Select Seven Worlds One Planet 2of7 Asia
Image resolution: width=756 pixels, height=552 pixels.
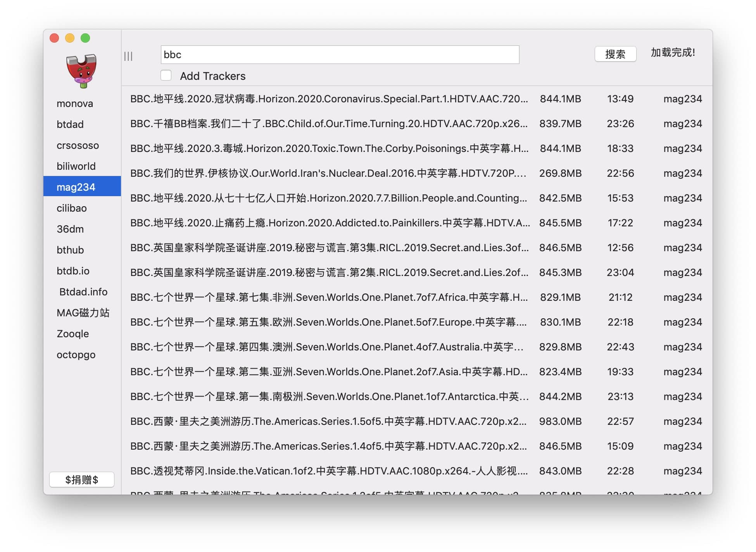[x=417, y=372]
